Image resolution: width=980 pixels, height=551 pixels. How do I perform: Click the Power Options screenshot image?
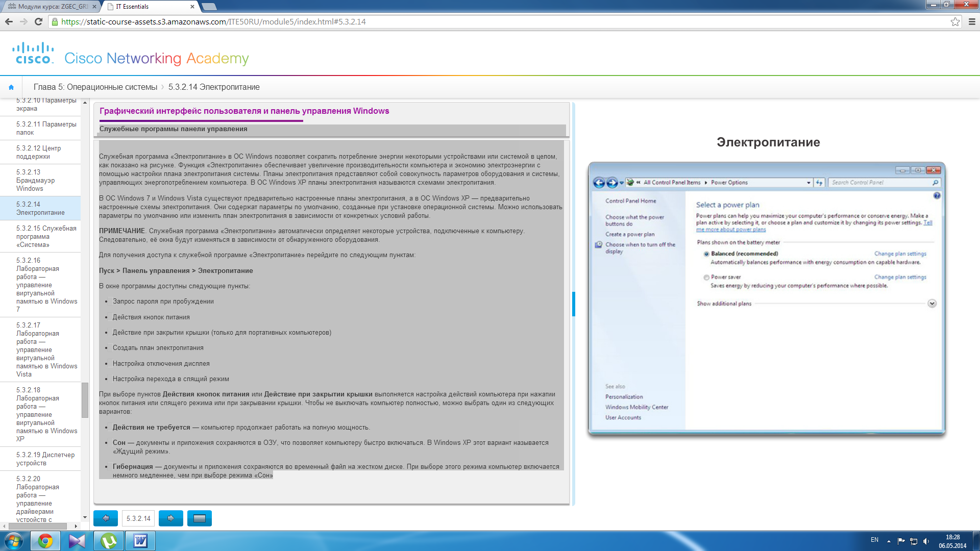pos(767,299)
